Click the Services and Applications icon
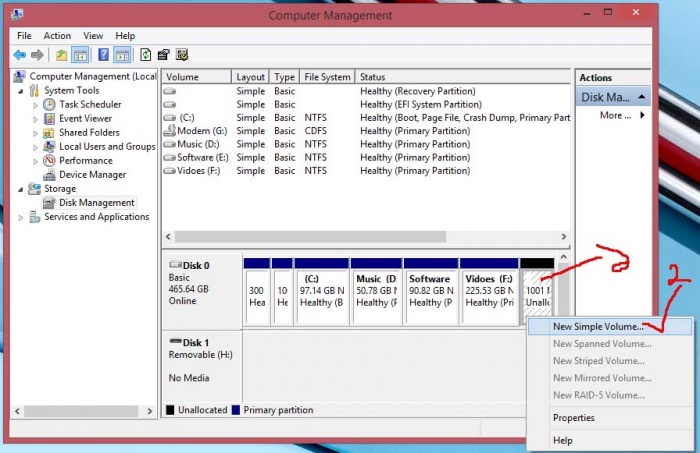 tap(34, 217)
